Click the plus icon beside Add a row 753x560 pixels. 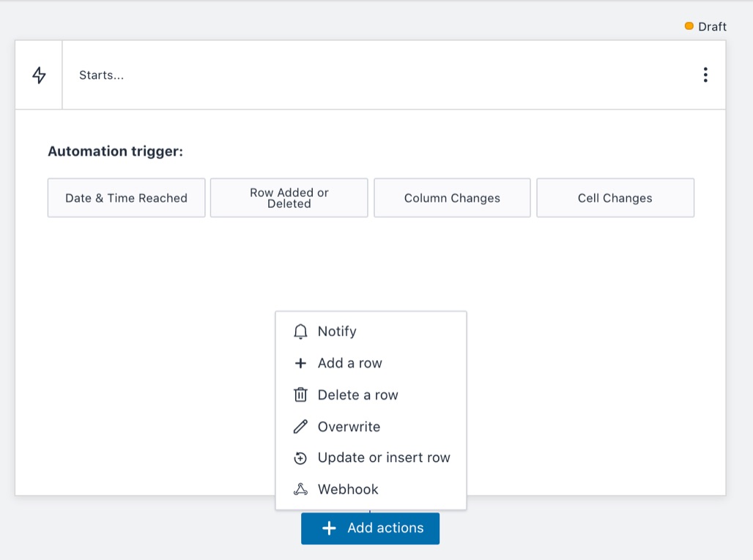[300, 363]
